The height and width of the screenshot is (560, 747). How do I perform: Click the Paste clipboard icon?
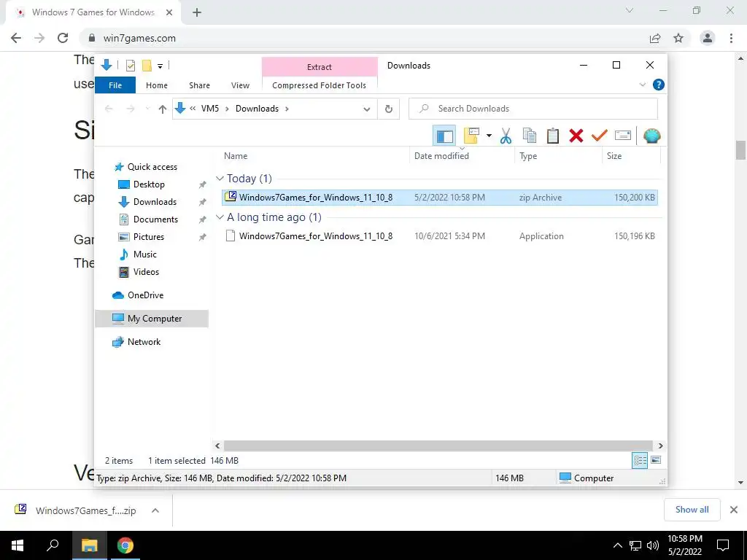point(553,136)
